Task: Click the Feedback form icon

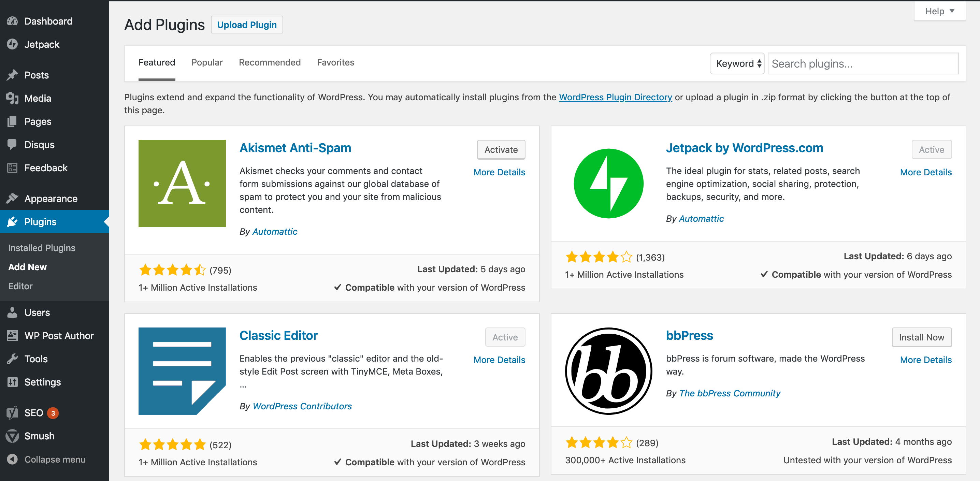Action: pyautogui.click(x=12, y=168)
